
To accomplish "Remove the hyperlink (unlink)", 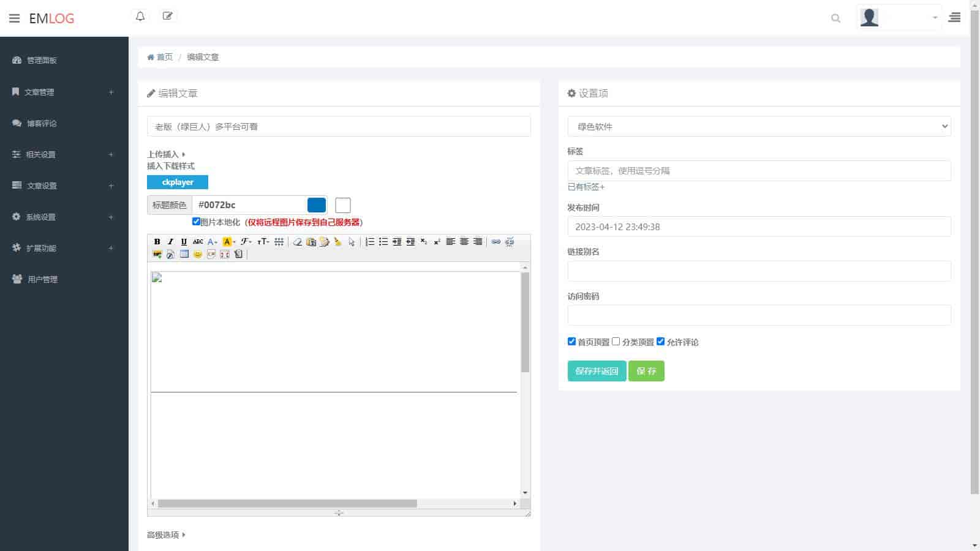I will [x=510, y=242].
